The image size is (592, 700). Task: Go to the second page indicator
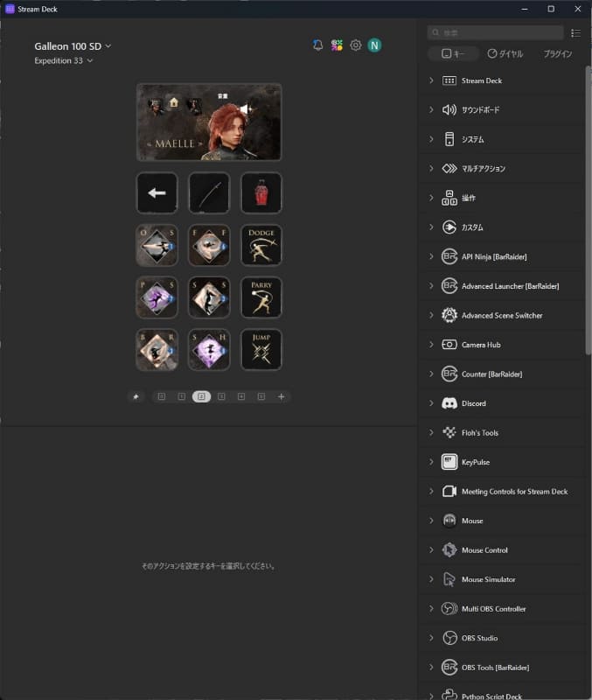(x=182, y=396)
